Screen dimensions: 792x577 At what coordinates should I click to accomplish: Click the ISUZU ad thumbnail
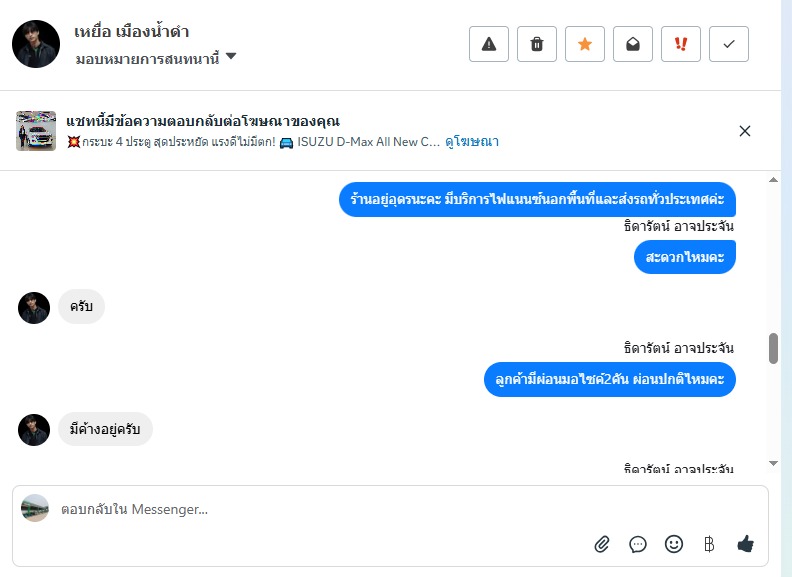coord(36,131)
